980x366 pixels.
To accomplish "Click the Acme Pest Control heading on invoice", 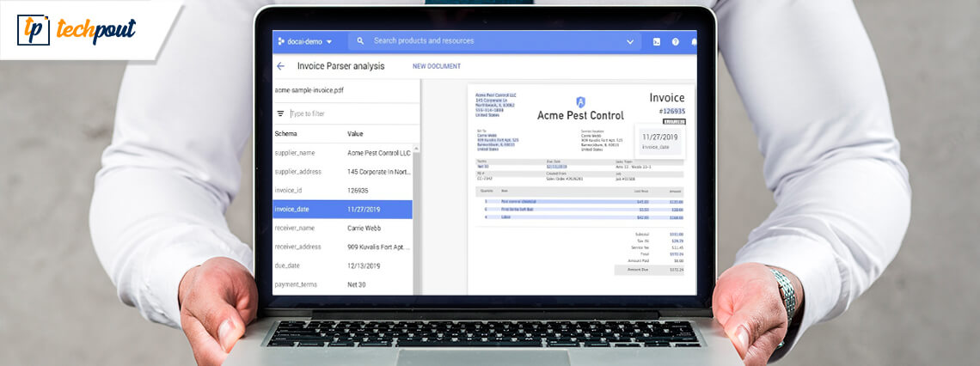I will point(580,115).
